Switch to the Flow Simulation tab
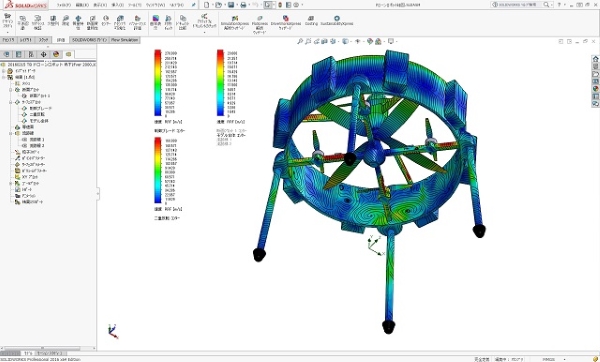This screenshot has width=600, height=362. click(x=124, y=40)
